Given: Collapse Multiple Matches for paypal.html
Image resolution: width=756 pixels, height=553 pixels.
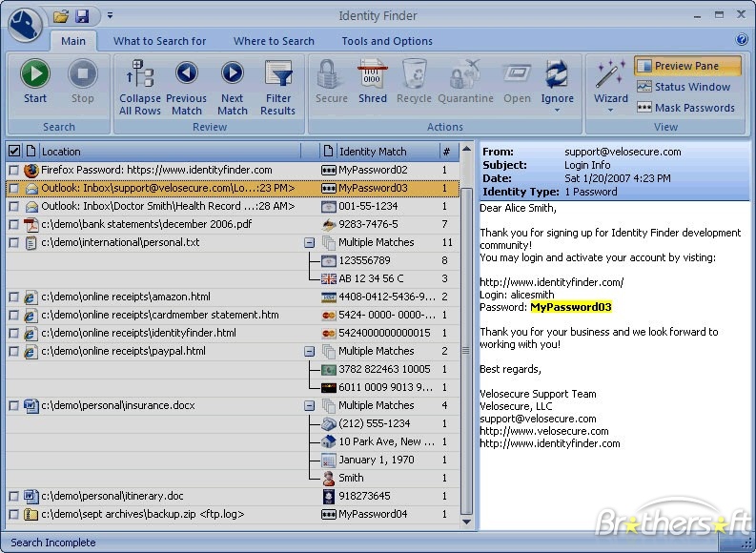Looking at the screenshot, I should point(310,352).
